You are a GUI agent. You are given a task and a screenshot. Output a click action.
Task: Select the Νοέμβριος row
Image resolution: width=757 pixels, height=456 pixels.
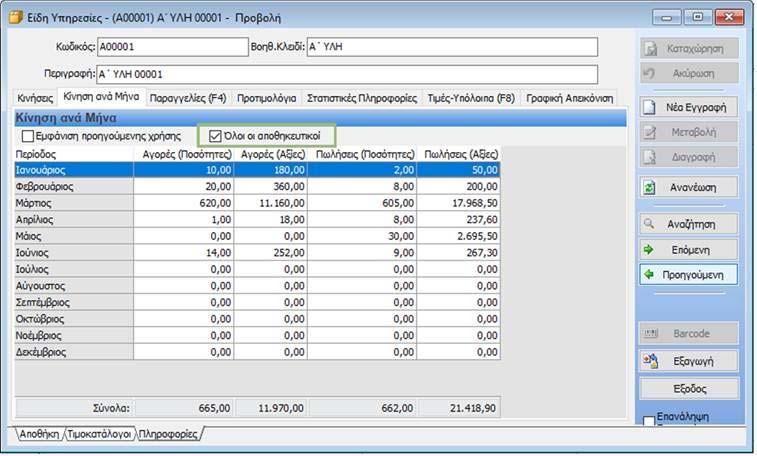click(x=257, y=335)
